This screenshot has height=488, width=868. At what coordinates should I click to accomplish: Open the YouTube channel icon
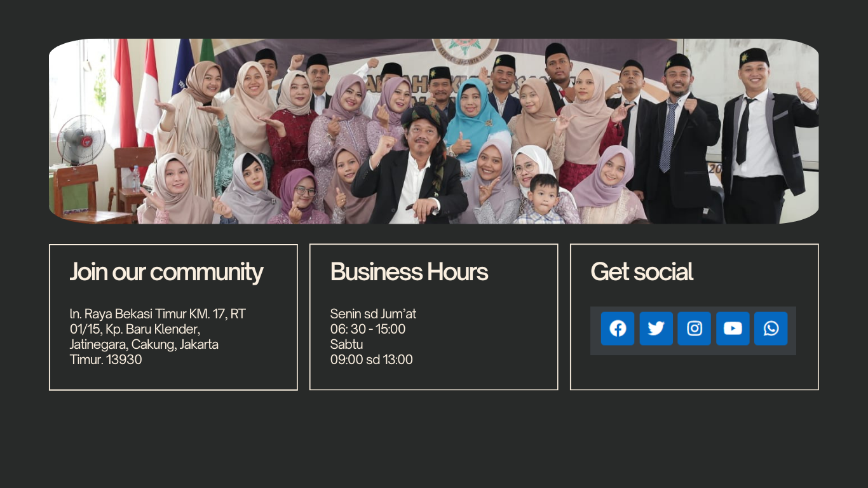coord(733,329)
